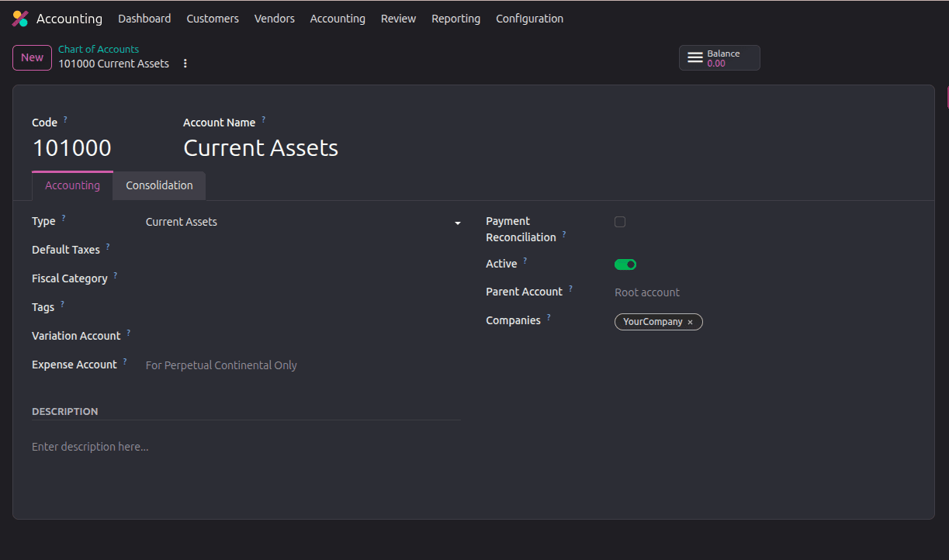Open the Reporting menu

tap(455, 19)
